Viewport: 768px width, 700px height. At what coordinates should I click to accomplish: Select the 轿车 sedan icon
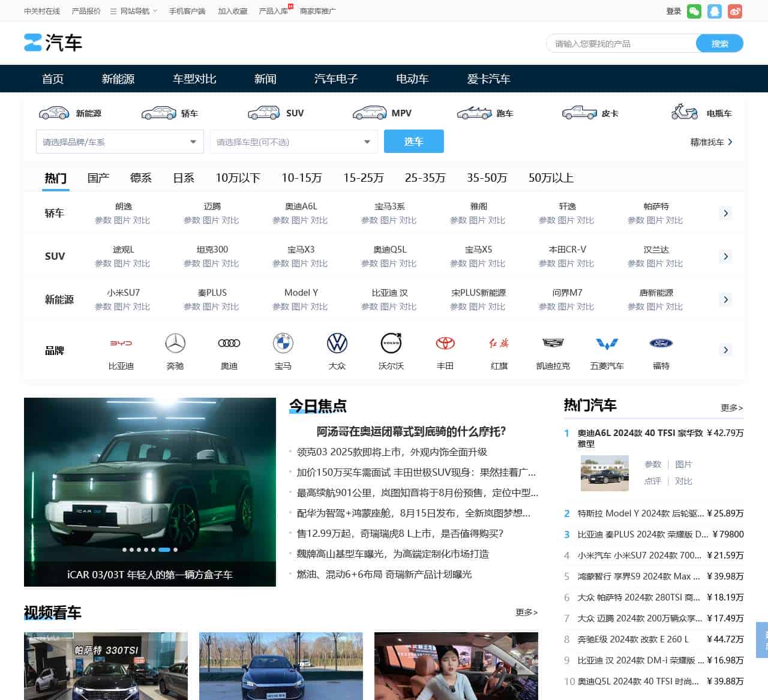click(158, 113)
